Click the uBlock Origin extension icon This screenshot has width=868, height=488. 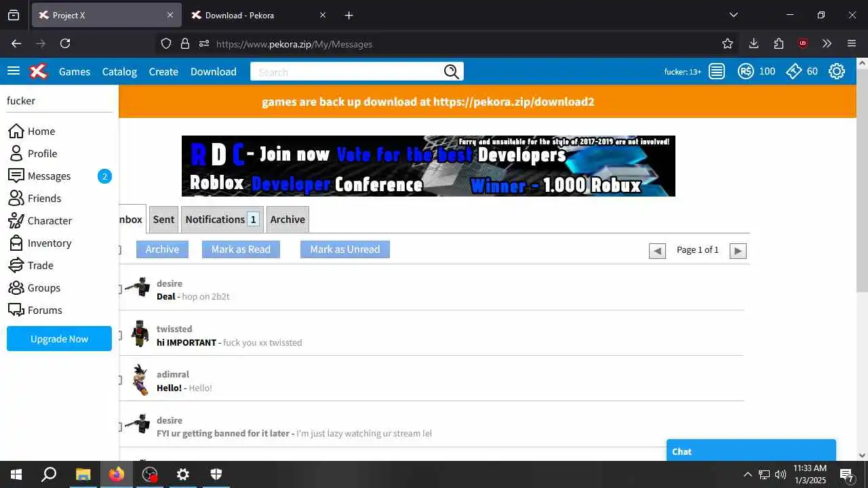[x=803, y=43]
